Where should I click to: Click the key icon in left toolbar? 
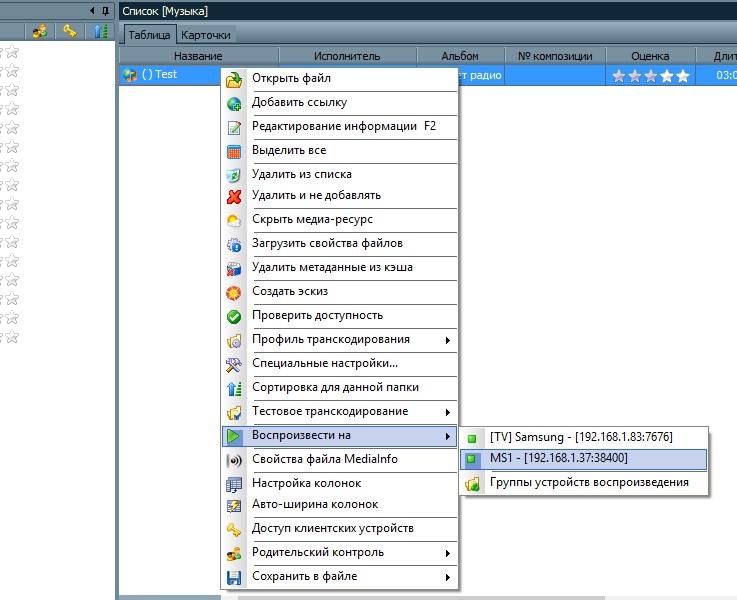pos(70,31)
